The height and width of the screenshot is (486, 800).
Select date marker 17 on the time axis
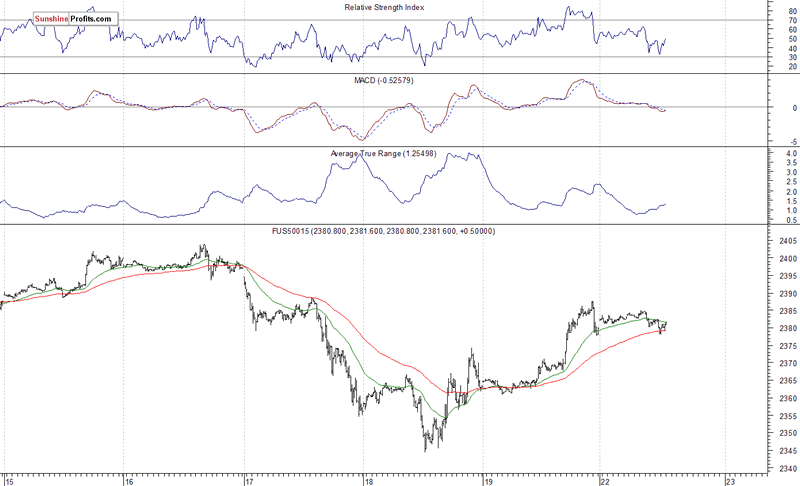pos(249,479)
